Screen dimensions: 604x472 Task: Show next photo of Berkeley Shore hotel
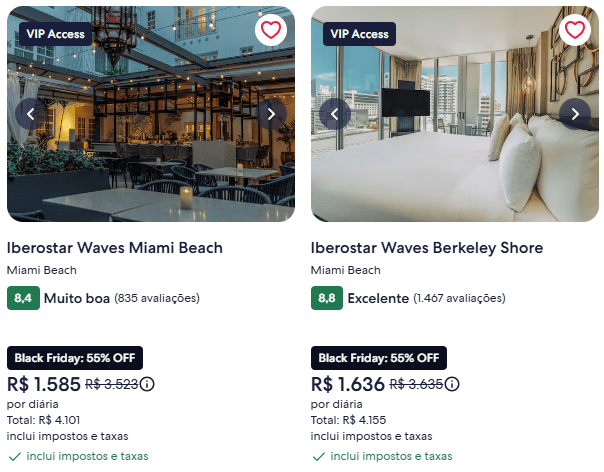pyautogui.click(x=575, y=114)
